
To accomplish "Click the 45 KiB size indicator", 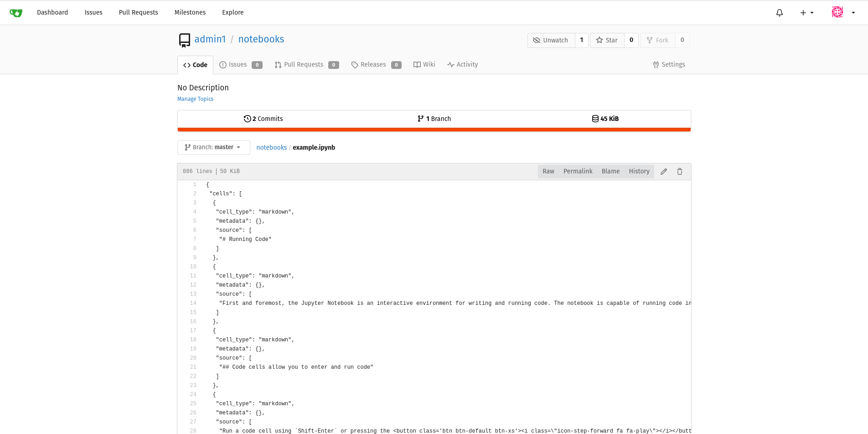I will pyautogui.click(x=605, y=119).
